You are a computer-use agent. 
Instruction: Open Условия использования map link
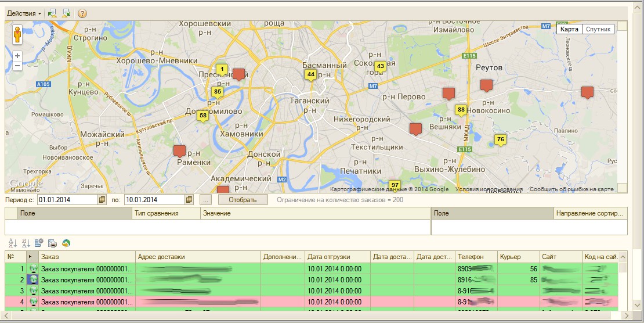[489, 189]
